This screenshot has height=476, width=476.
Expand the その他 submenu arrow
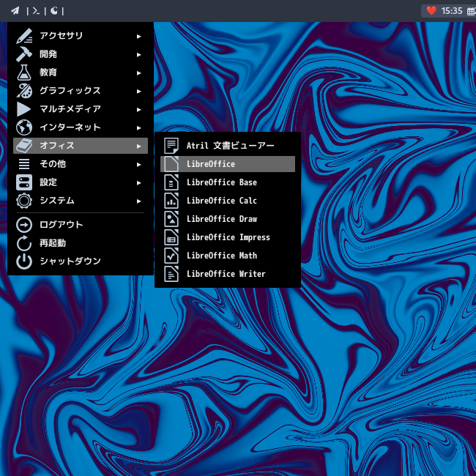[x=138, y=164]
